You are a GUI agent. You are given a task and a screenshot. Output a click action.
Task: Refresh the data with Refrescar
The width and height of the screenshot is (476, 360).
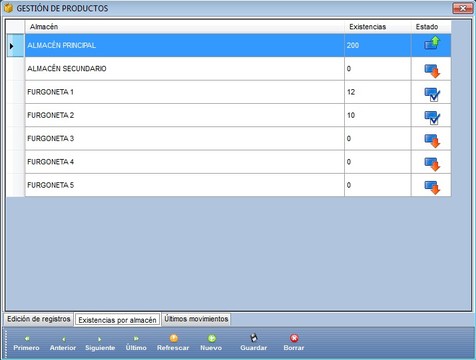tap(173, 343)
